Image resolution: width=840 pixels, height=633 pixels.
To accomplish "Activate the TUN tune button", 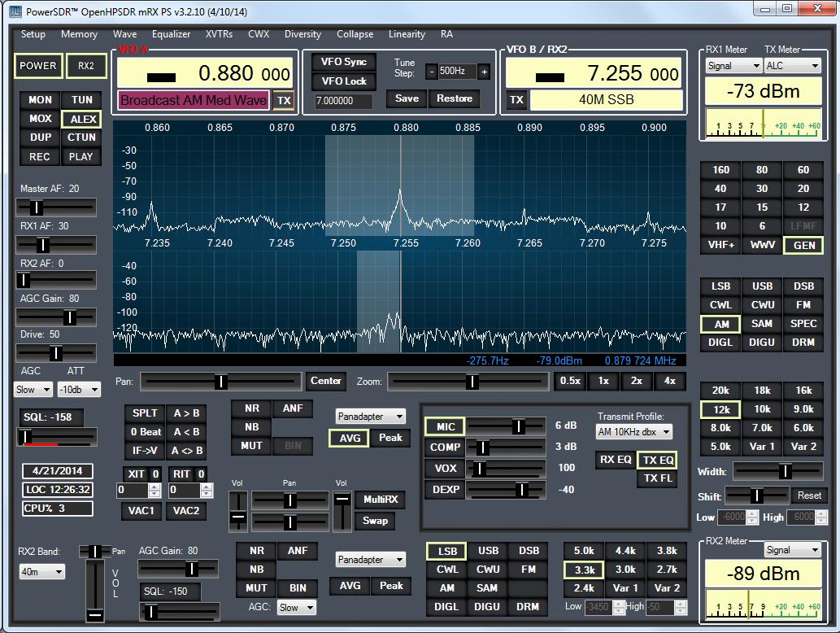I will (82, 100).
